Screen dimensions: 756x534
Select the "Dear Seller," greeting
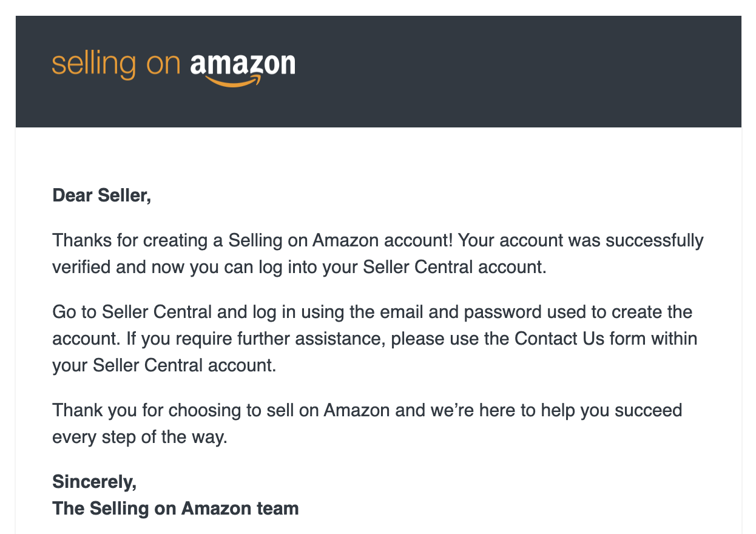pyautogui.click(x=102, y=195)
